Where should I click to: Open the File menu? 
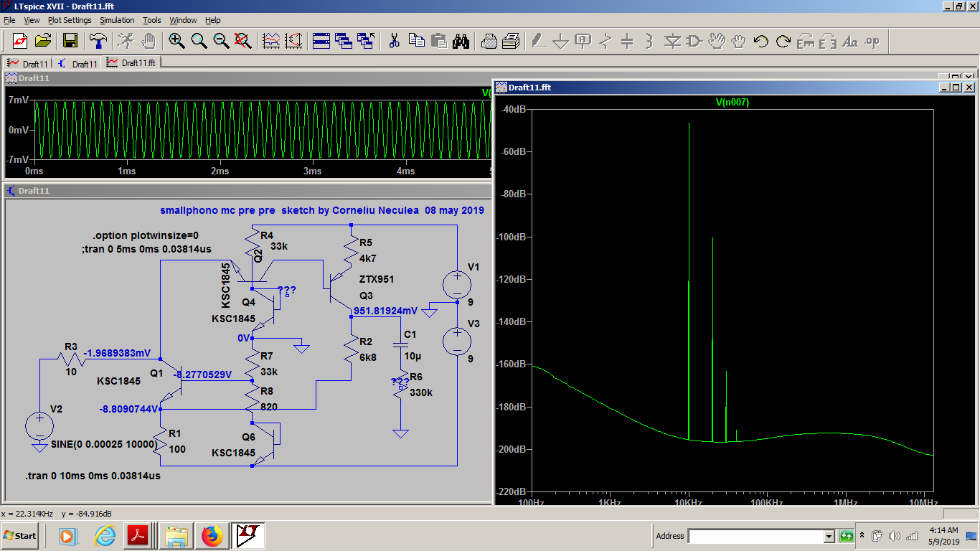(9, 20)
